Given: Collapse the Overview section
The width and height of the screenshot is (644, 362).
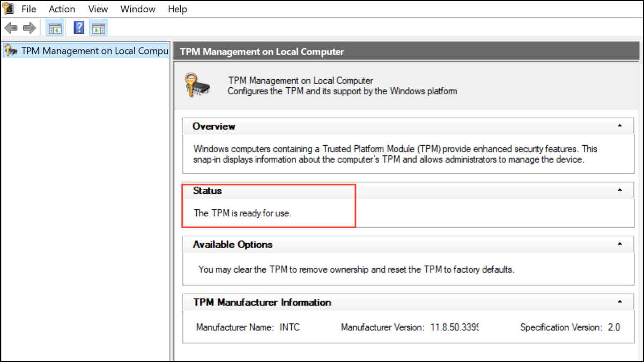Looking at the screenshot, I should point(620,126).
